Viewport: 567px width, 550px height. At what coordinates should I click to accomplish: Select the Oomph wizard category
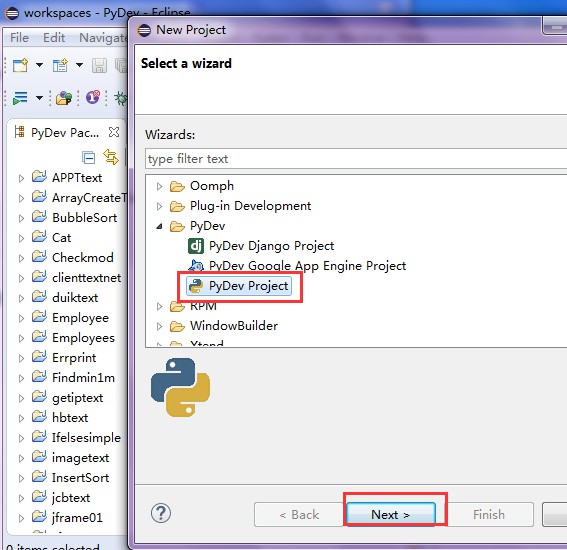point(212,186)
